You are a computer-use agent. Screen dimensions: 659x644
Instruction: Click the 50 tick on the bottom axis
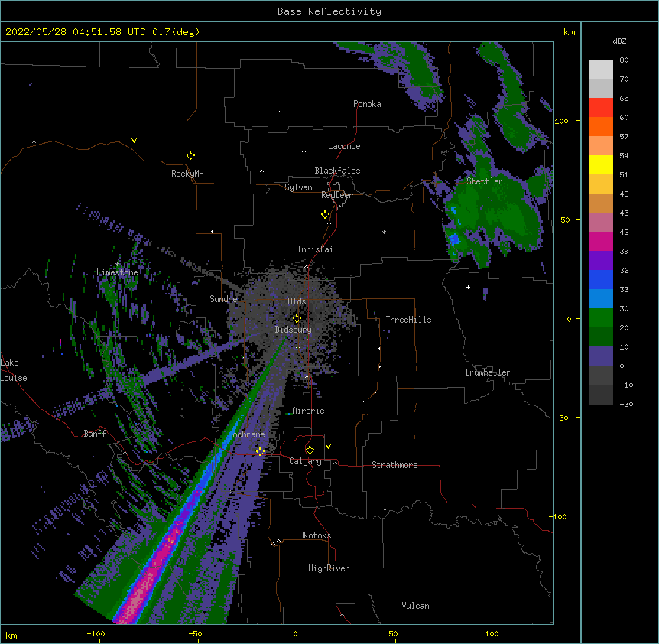(x=393, y=633)
